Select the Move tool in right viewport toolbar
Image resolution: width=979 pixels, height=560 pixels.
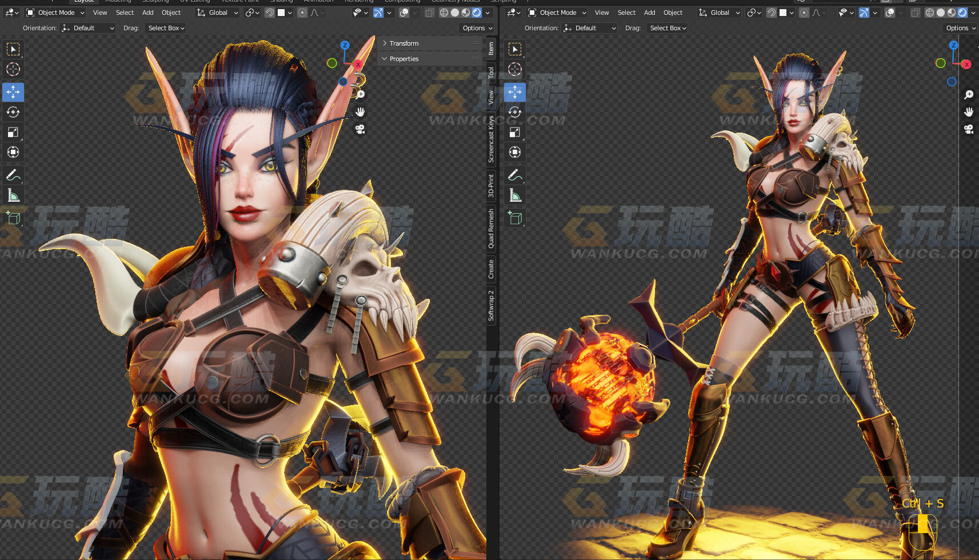(x=515, y=91)
